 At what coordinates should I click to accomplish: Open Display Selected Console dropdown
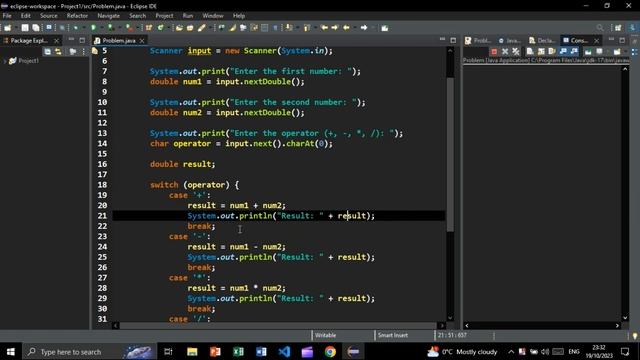coord(607,51)
